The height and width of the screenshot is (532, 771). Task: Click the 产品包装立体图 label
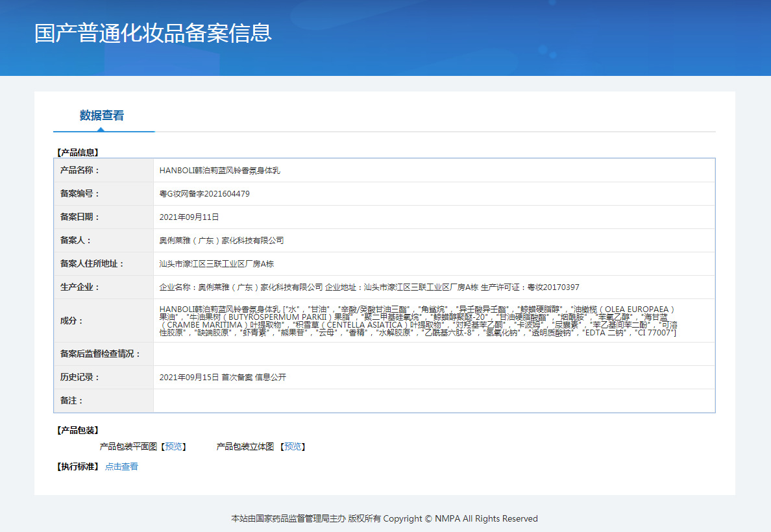point(245,446)
